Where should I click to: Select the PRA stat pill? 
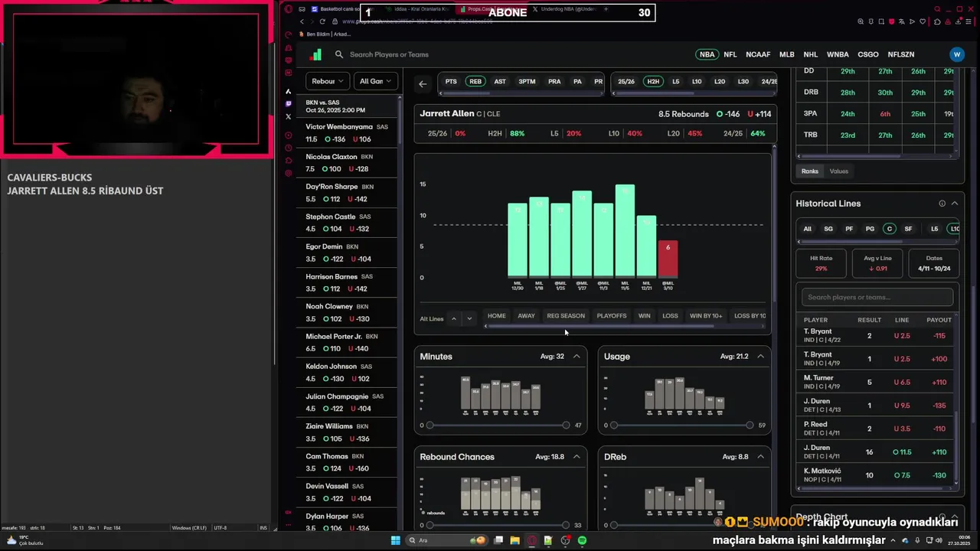554,81
